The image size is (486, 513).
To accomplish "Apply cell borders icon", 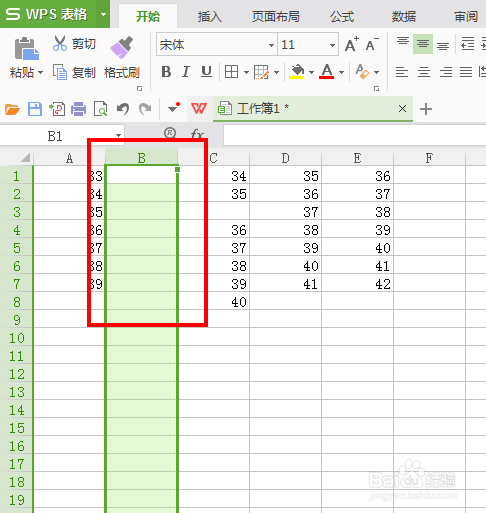I will [231, 72].
